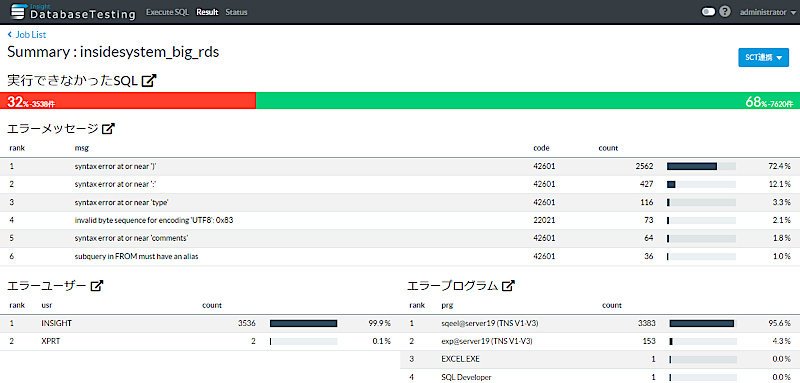
Task: Click the help question mark icon
Action: click(725, 12)
